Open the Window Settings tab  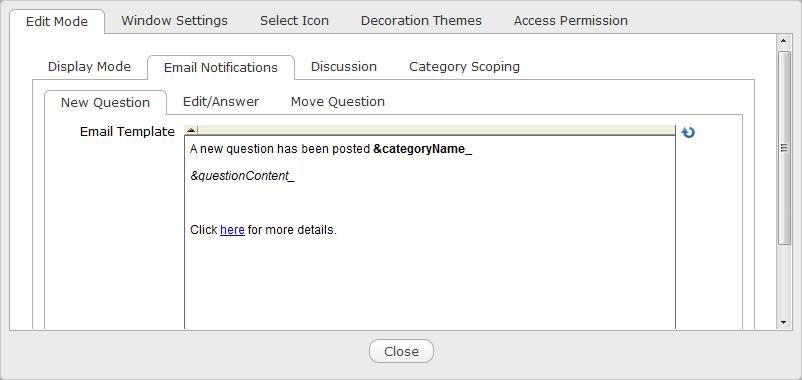(174, 21)
